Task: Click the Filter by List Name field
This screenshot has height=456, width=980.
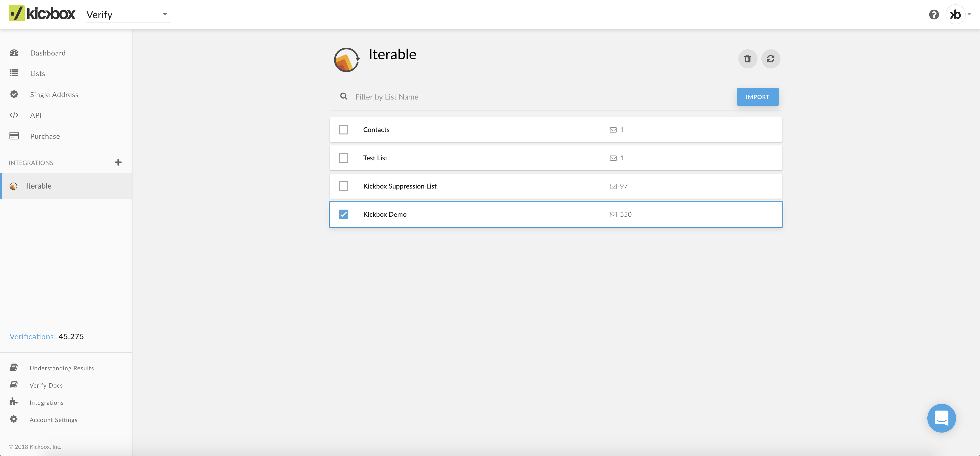Action: click(418, 97)
